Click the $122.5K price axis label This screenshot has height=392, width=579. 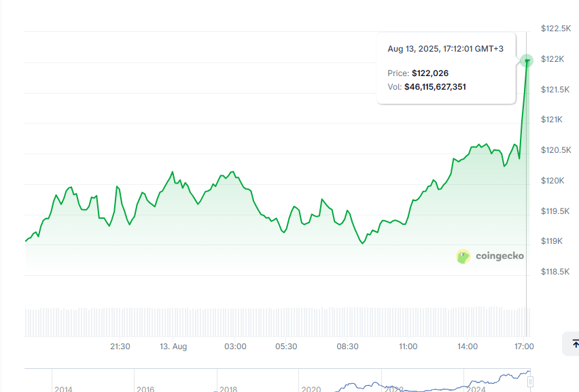tap(556, 29)
